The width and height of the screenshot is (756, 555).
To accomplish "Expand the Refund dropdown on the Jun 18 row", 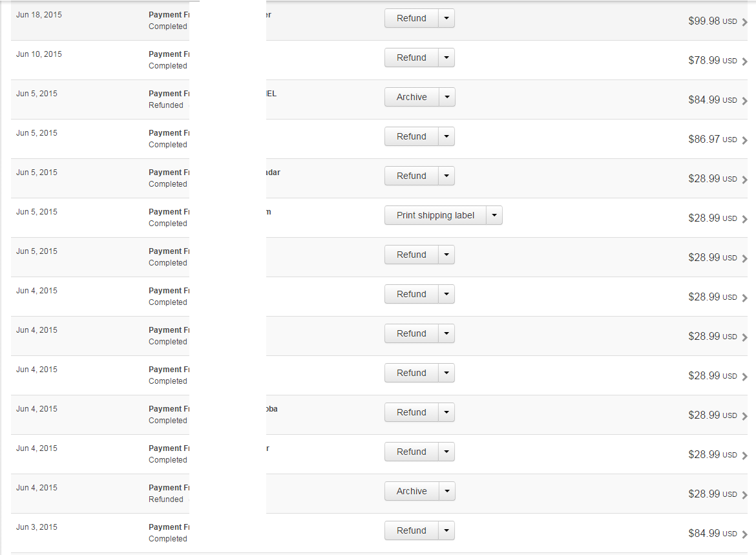I will click(x=446, y=18).
